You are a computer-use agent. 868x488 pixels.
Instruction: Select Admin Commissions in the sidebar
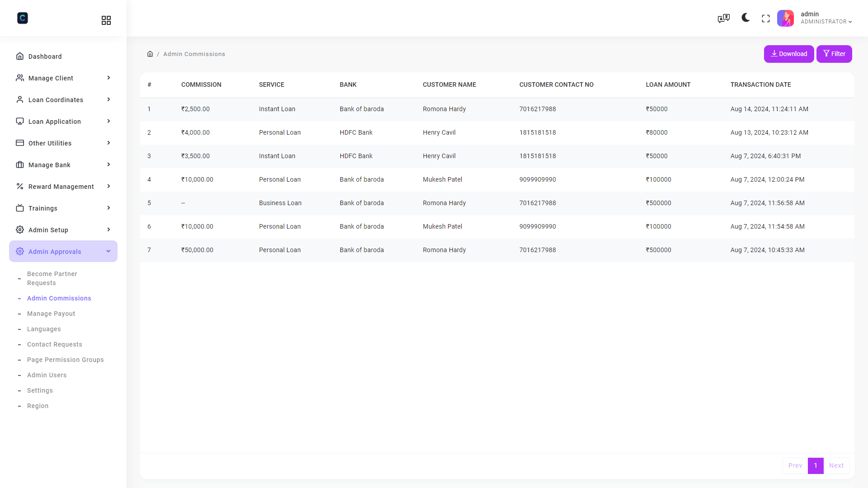[59, 298]
